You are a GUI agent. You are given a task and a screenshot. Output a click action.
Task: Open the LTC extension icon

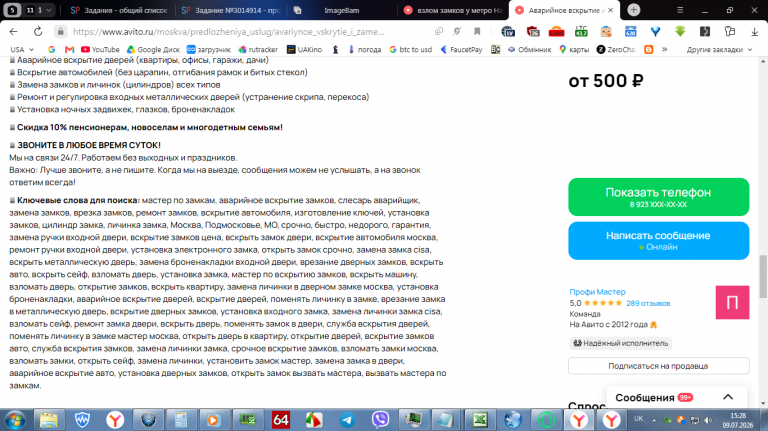point(581,32)
